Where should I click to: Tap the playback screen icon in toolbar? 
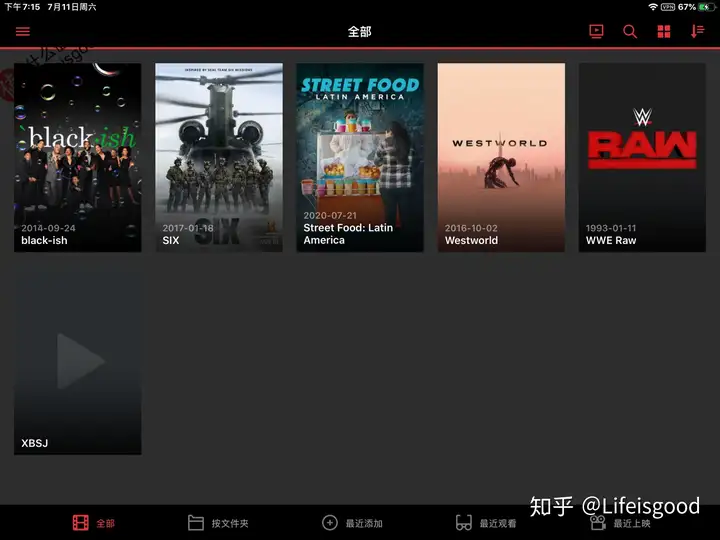tap(596, 31)
